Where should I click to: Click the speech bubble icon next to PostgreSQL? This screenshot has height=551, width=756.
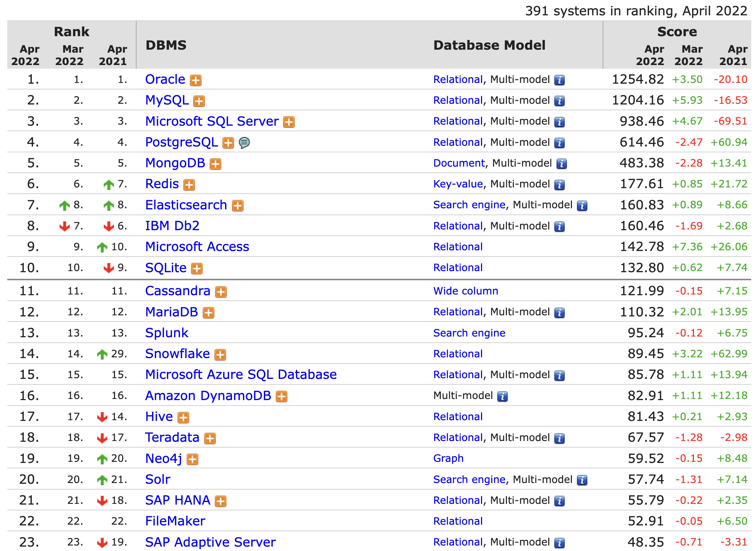(x=244, y=142)
